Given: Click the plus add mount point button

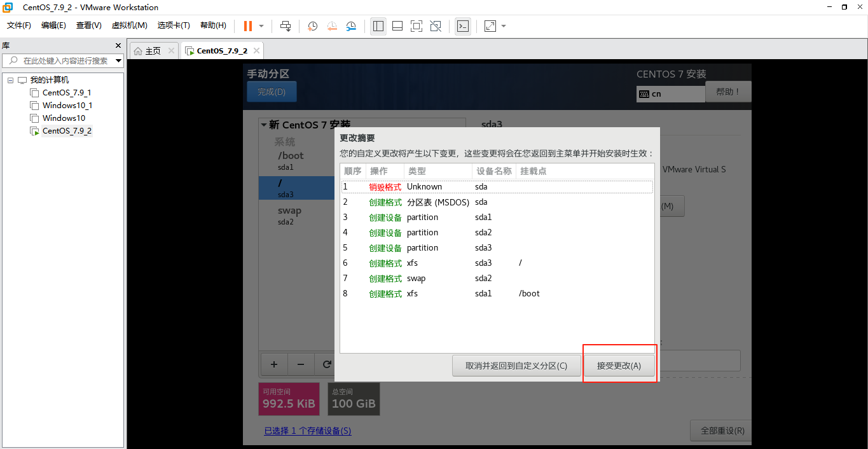Looking at the screenshot, I should [274, 364].
